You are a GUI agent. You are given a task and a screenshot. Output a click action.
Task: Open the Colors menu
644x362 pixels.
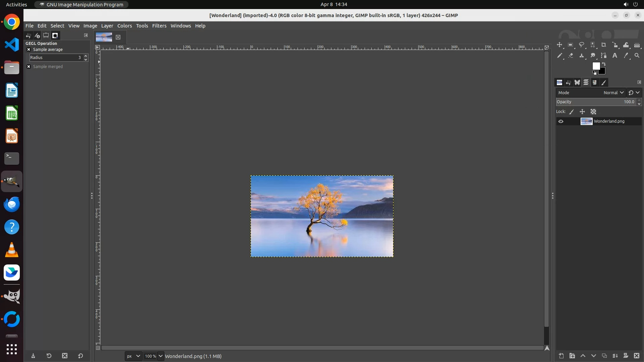point(124,26)
